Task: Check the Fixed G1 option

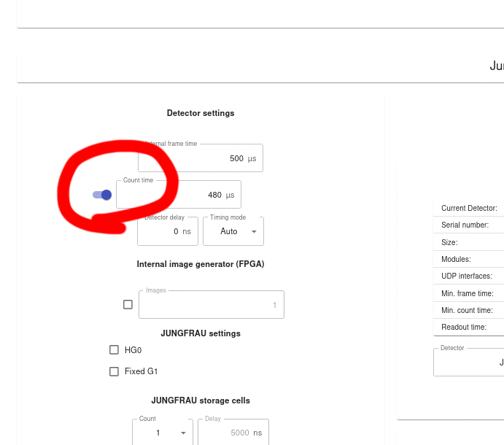Action: click(x=114, y=371)
